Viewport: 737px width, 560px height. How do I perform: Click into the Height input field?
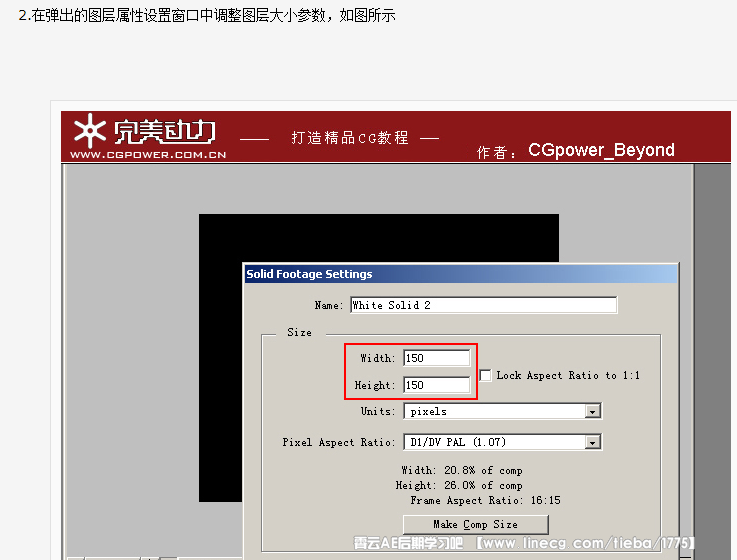tap(437, 385)
